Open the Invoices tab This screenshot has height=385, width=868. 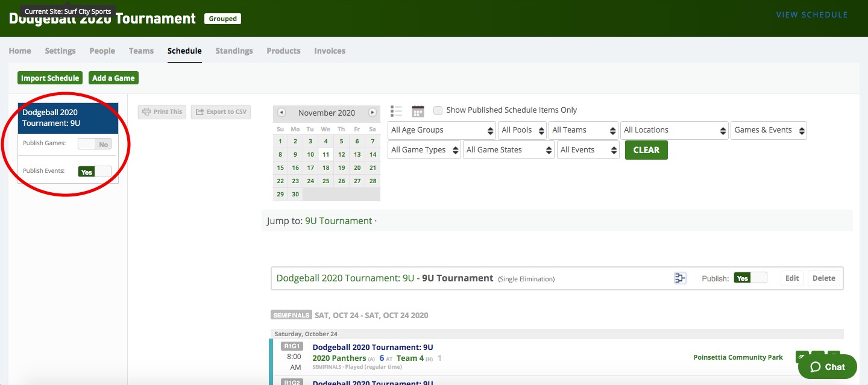coord(330,51)
